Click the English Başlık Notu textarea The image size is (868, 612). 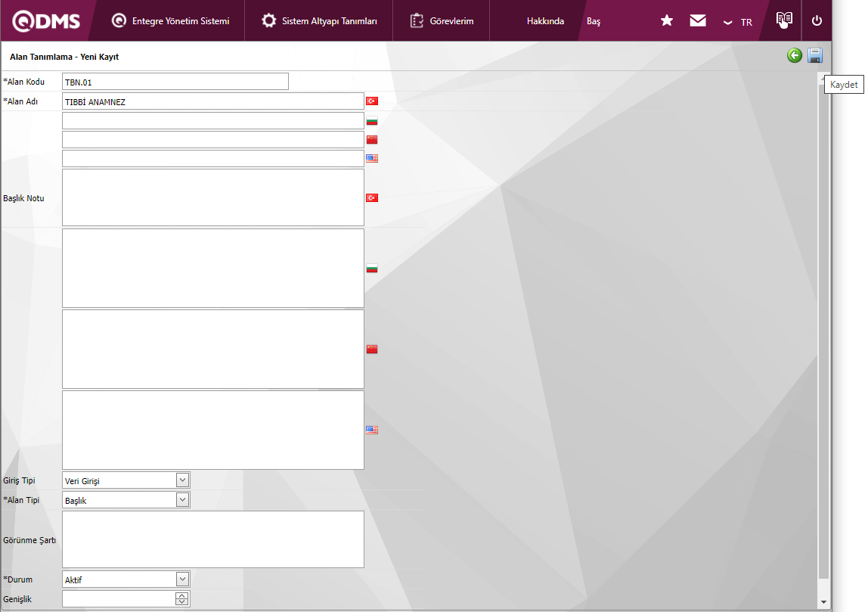[x=213, y=430]
